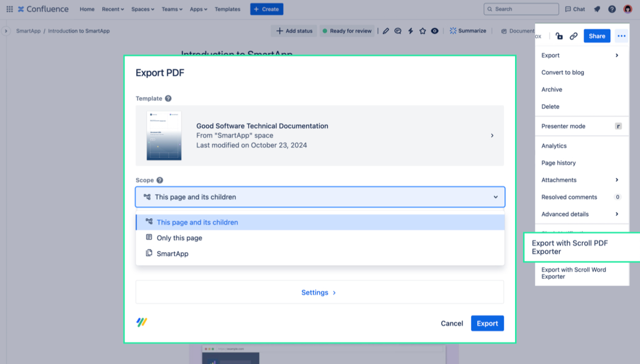Copy link using chain icon

pyautogui.click(x=574, y=36)
